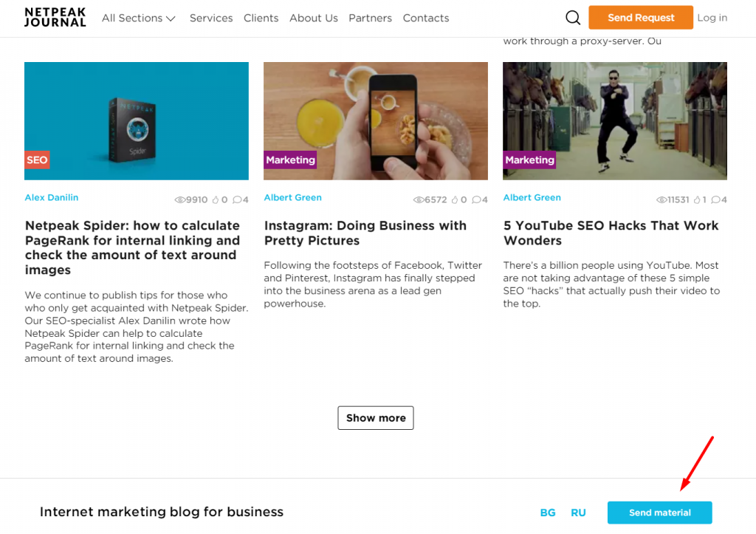Click the Netpeak Journal logo

click(x=55, y=18)
